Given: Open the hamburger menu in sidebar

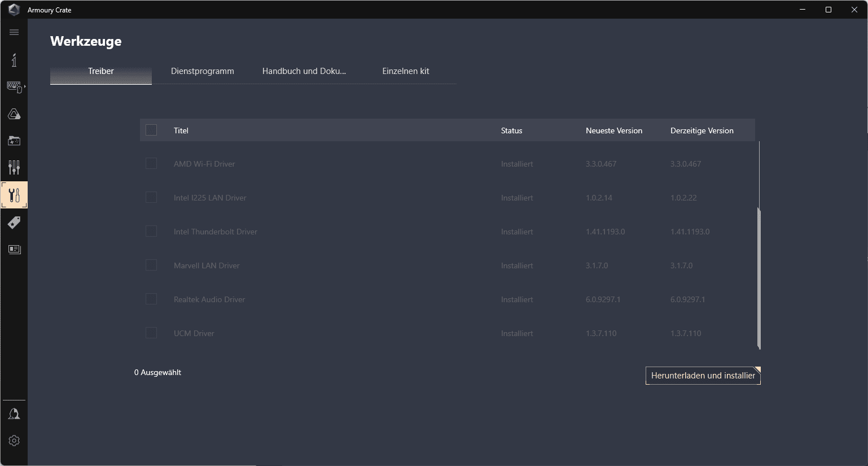Looking at the screenshot, I should [x=14, y=32].
